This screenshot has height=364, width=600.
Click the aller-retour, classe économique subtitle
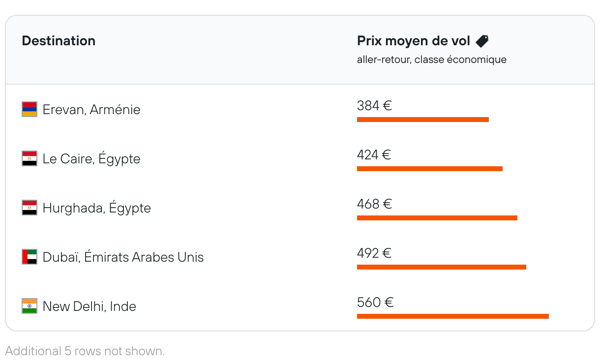click(x=431, y=60)
